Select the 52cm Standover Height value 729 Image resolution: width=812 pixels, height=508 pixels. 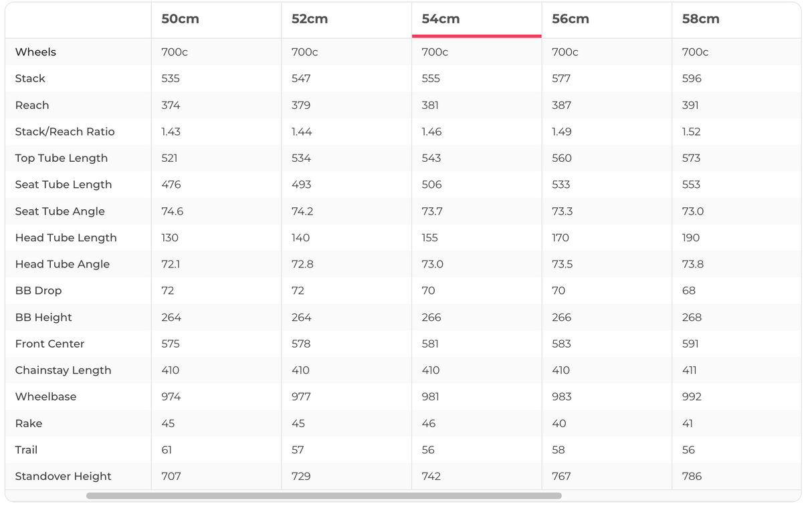301,477
